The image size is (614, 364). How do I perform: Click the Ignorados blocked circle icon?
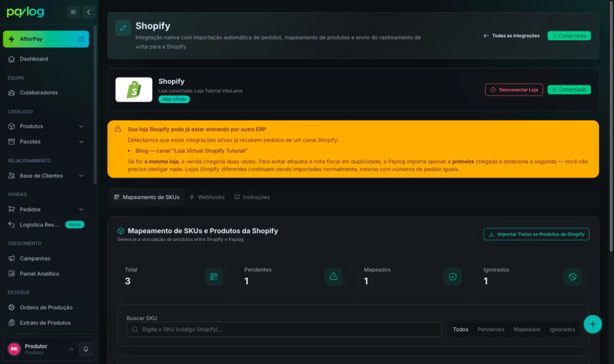(x=572, y=277)
